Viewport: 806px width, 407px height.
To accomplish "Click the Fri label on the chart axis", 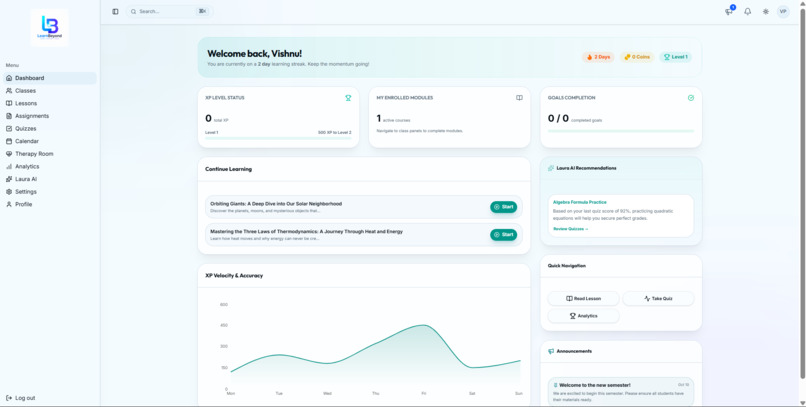I will (424, 393).
